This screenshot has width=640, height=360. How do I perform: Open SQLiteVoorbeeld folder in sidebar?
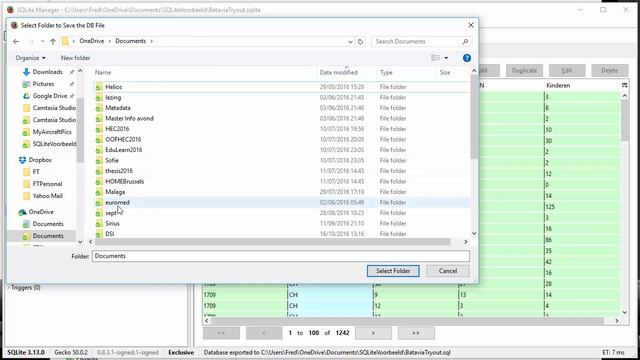tap(54, 144)
